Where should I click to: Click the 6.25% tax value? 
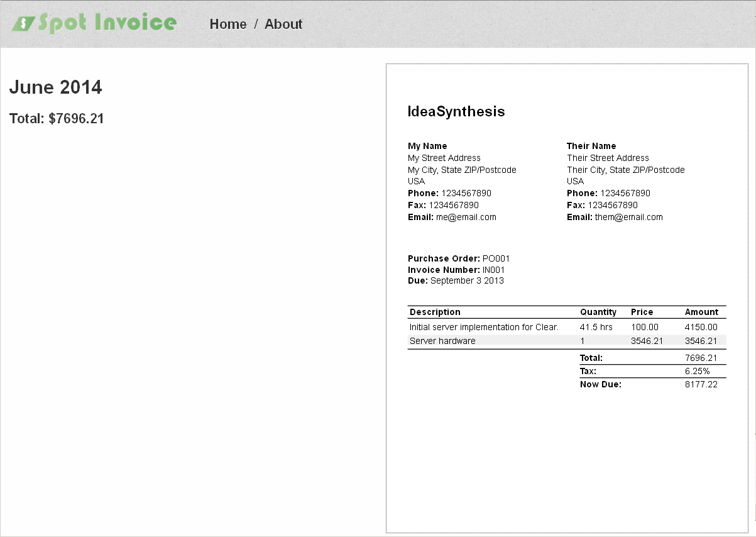[x=697, y=371]
